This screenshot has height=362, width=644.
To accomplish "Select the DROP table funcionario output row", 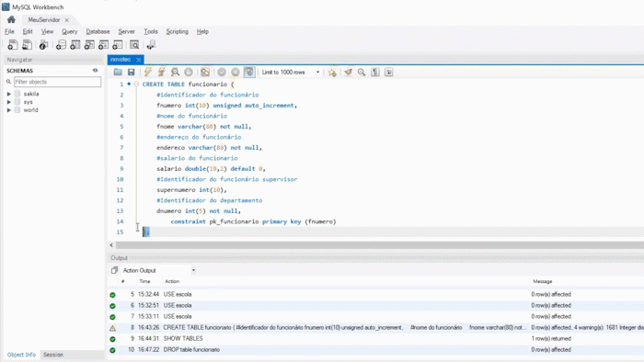I will click(375, 350).
